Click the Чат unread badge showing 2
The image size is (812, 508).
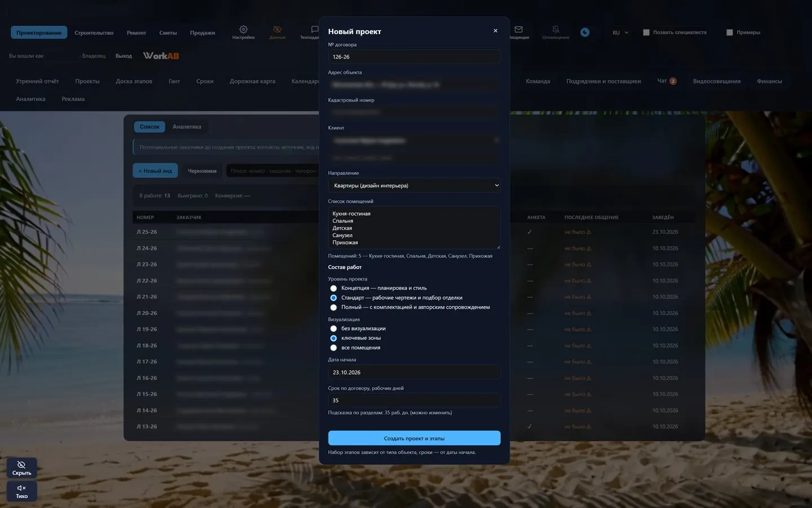[673, 81]
